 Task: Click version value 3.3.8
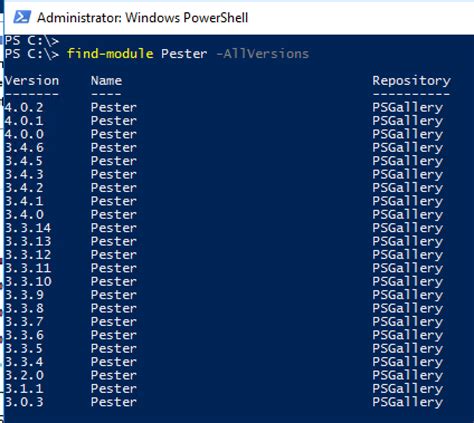pyautogui.click(x=24, y=308)
